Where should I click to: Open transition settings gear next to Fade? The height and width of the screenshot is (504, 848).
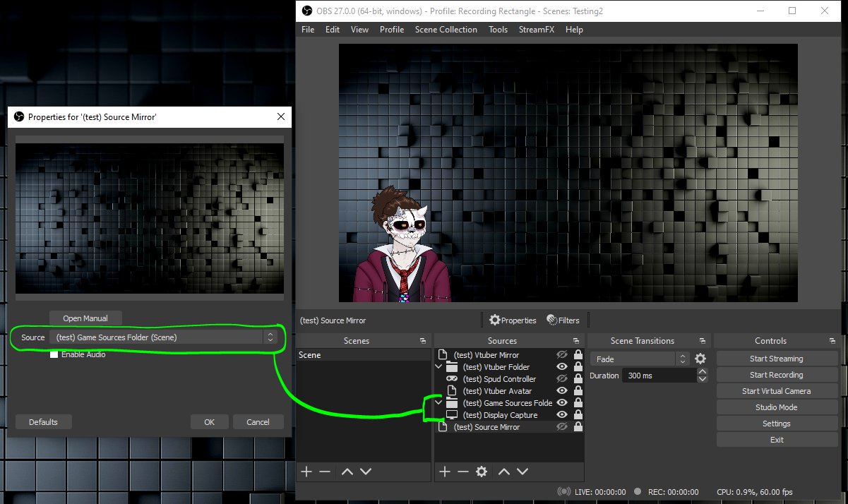tap(700, 359)
